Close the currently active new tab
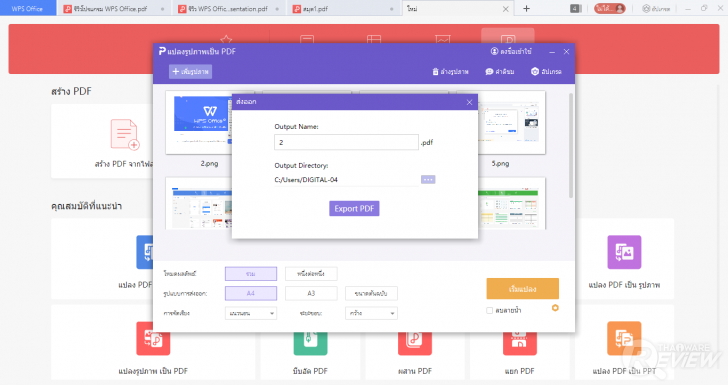 [506, 9]
